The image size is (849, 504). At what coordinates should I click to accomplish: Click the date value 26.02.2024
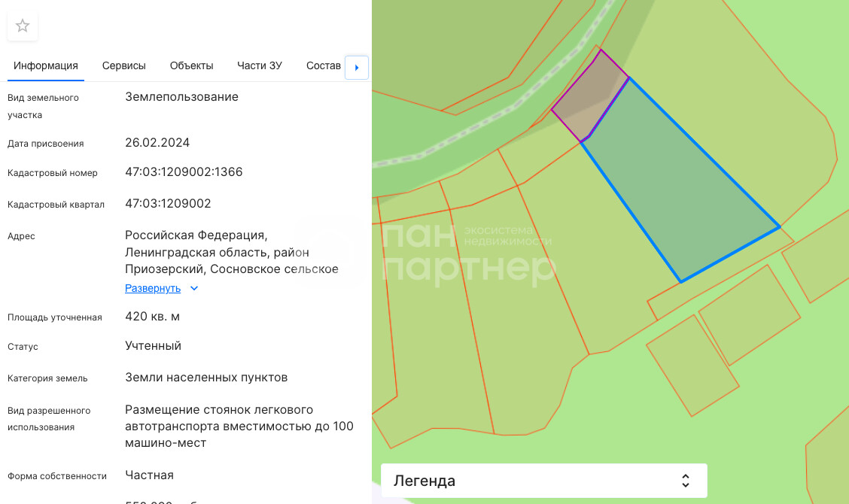coord(157,143)
